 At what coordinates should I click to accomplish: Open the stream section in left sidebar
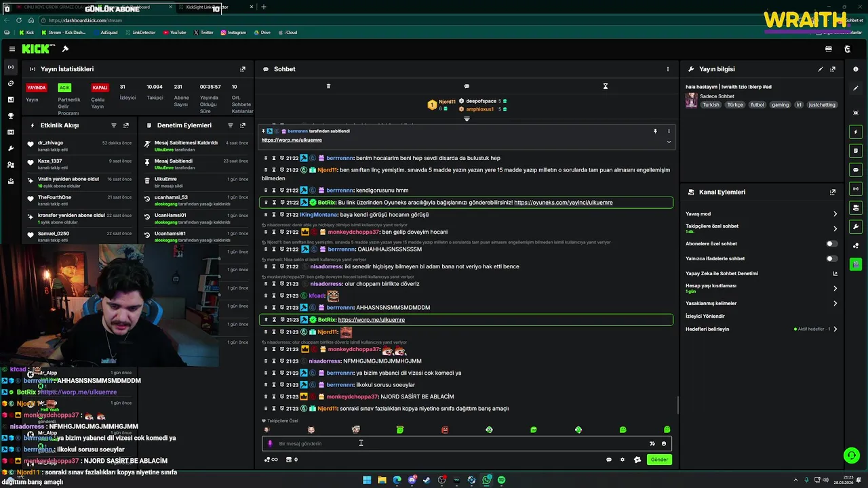[10, 67]
